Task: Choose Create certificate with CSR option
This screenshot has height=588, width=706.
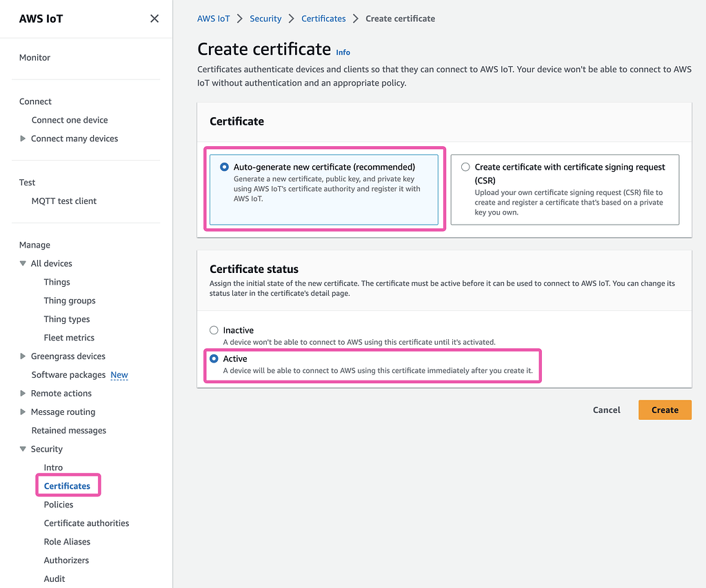Action: [465, 167]
